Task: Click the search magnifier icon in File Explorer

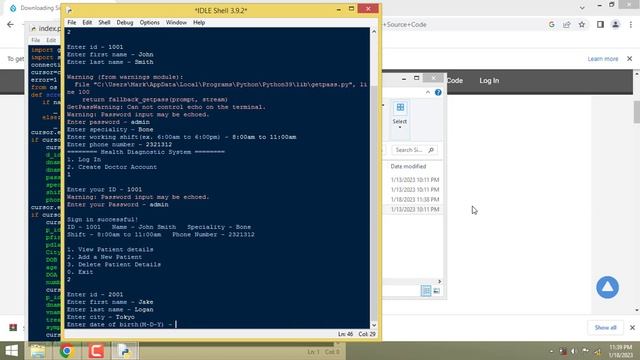Action: pyautogui.click(x=431, y=150)
